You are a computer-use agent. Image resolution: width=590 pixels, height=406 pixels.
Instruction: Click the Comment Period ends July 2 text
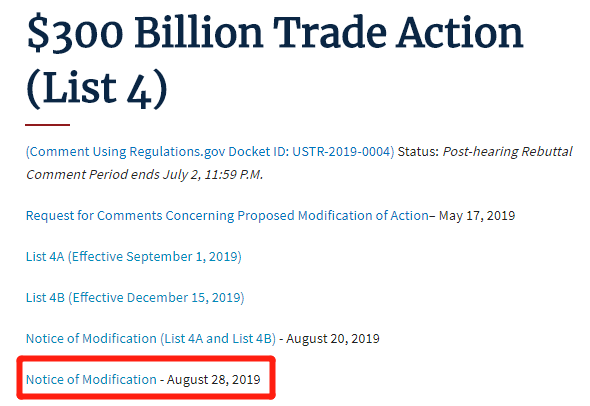(x=144, y=175)
